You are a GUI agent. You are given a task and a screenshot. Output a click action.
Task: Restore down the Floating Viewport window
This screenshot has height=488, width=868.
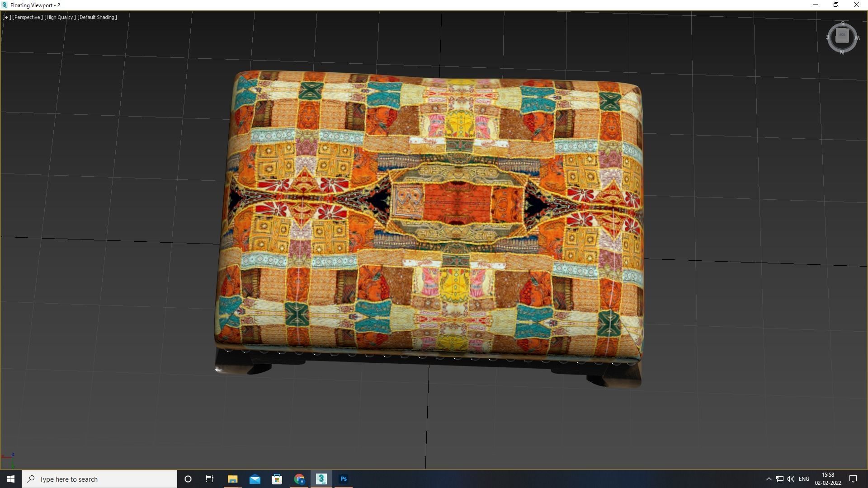pos(836,5)
